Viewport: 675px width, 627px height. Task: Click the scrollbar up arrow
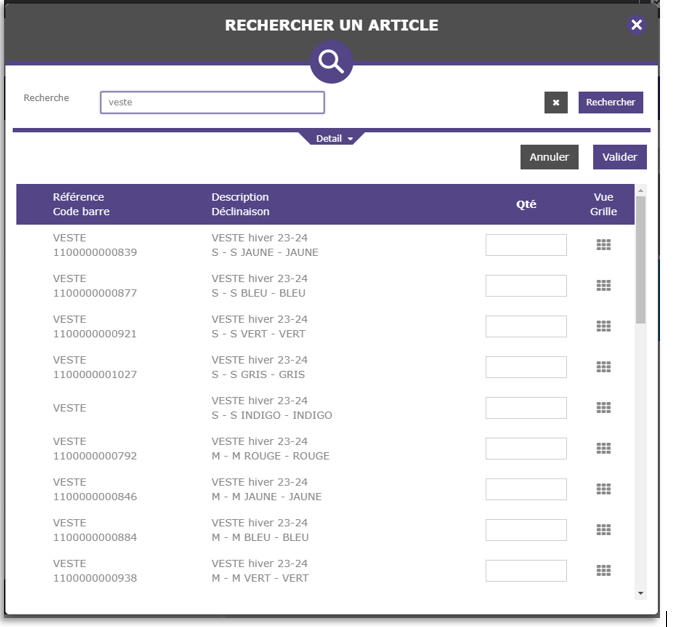pos(641,190)
